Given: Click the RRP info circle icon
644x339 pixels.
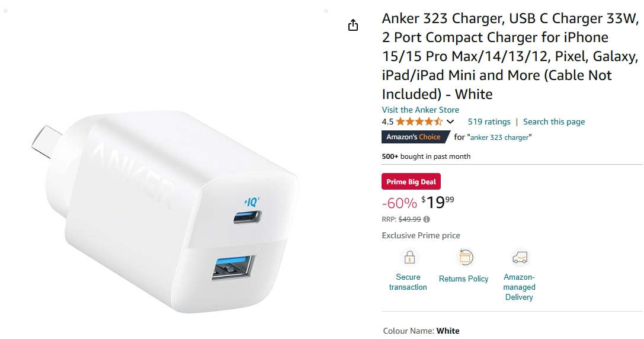Looking at the screenshot, I should click(427, 219).
